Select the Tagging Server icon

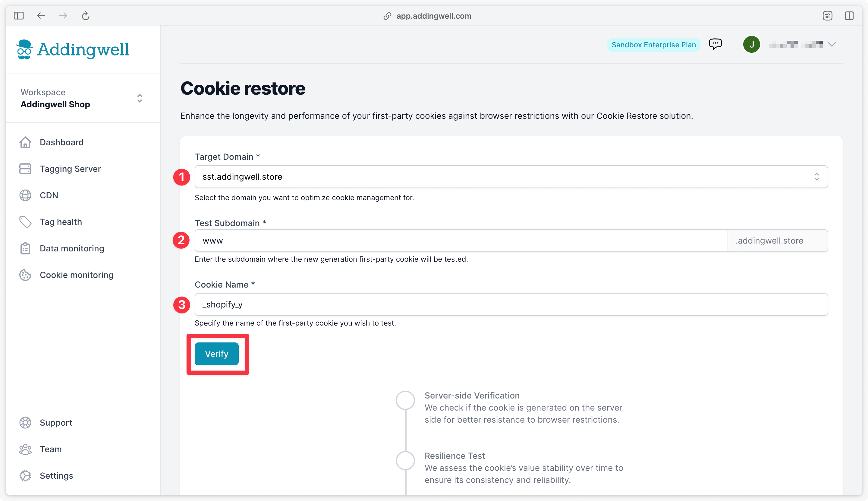(x=25, y=169)
